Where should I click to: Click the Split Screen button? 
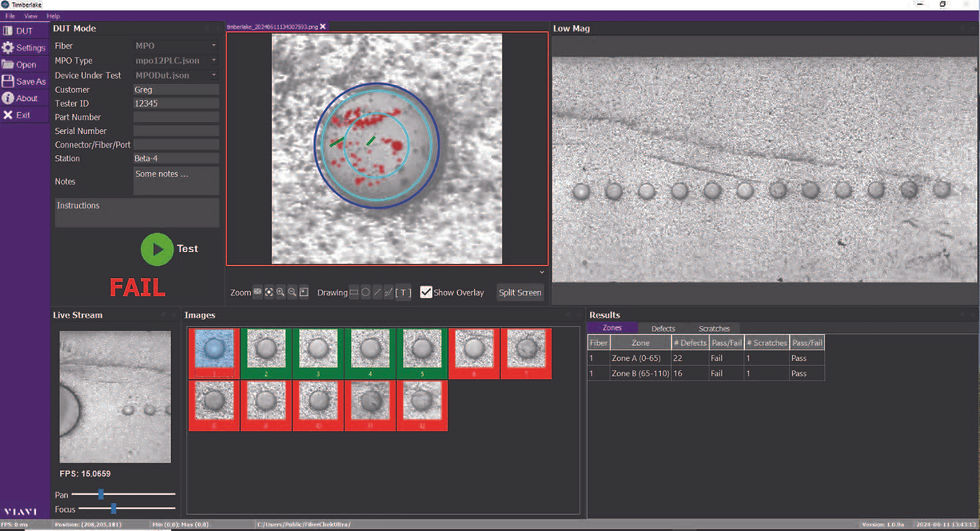520,293
